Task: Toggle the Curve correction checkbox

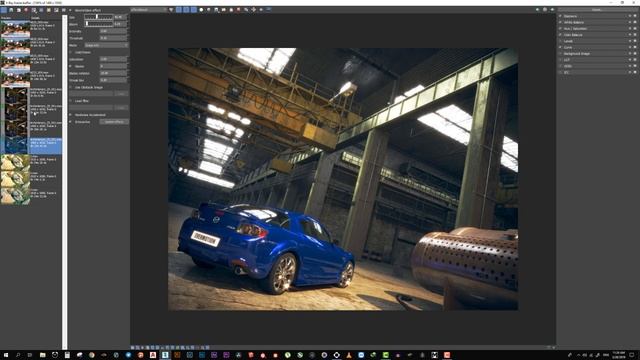Action: [560, 47]
